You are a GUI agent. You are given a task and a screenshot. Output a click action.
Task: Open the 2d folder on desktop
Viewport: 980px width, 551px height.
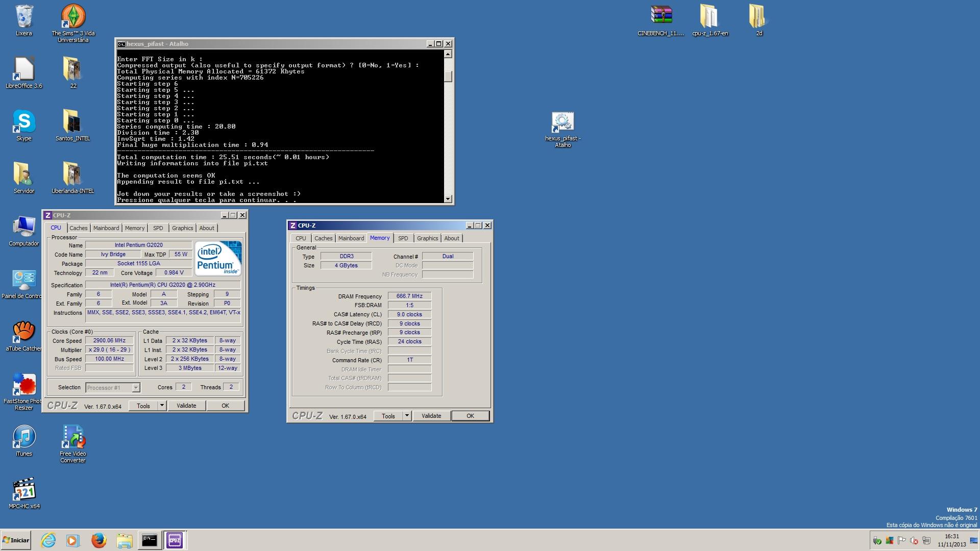(759, 20)
